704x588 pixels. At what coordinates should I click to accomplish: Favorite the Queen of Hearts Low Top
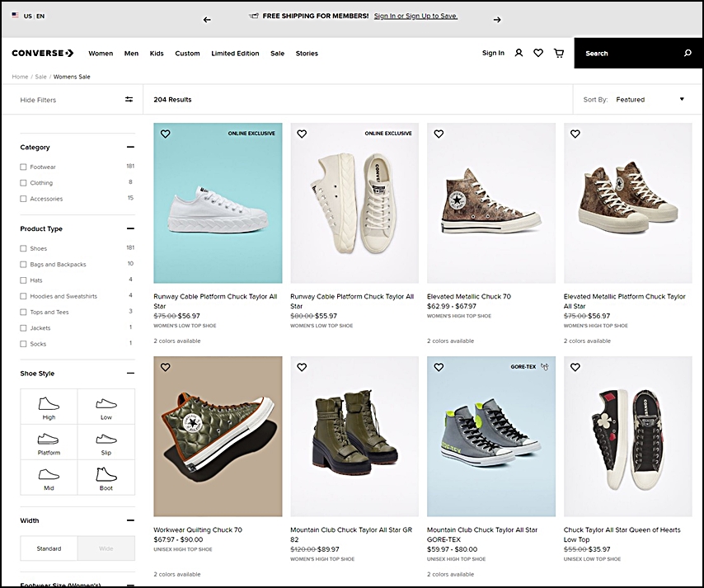(575, 368)
